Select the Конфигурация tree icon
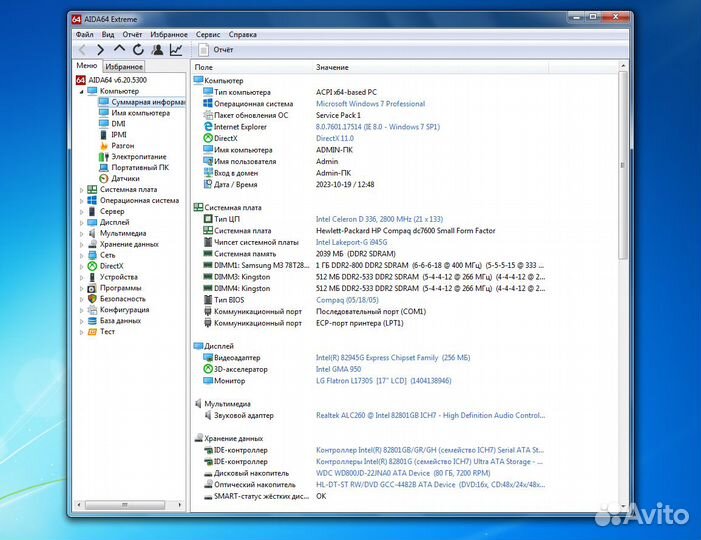The height and width of the screenshot is (540, 701). point(92,310)
